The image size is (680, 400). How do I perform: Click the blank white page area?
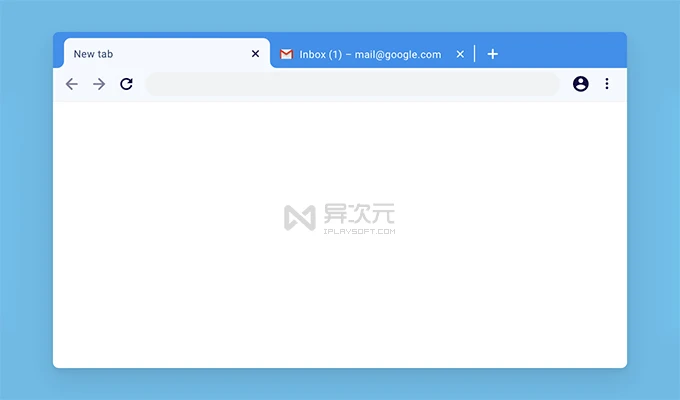point(340,310)
